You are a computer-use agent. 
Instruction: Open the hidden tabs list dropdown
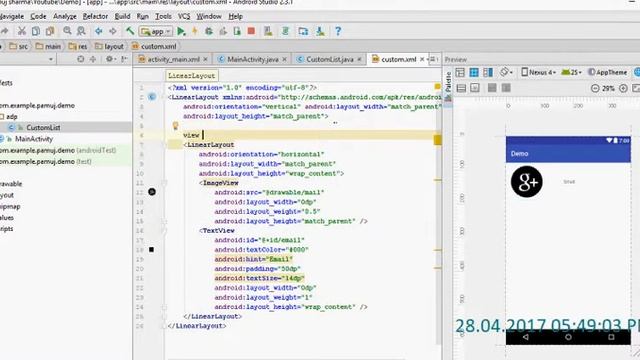pos(433,59)
